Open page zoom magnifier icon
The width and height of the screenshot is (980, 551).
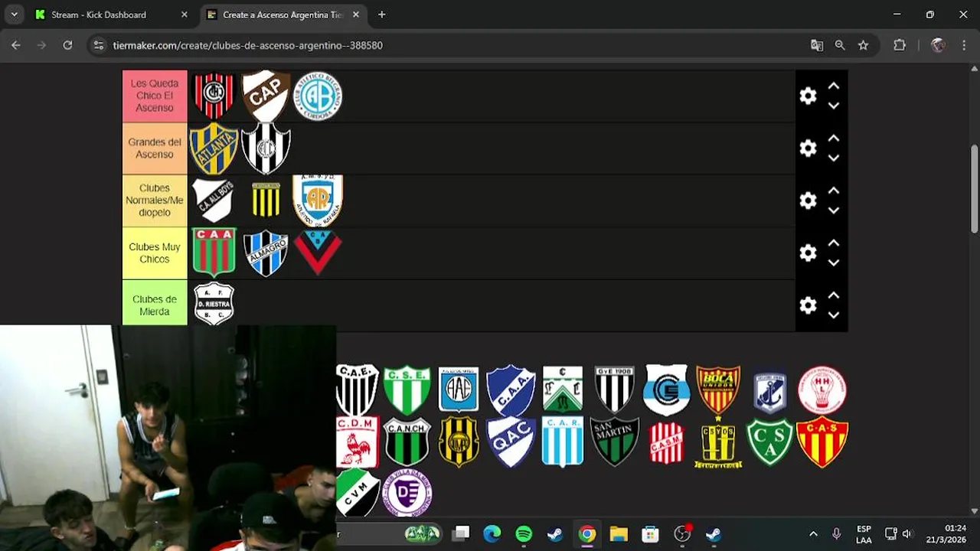click(840, 45)
